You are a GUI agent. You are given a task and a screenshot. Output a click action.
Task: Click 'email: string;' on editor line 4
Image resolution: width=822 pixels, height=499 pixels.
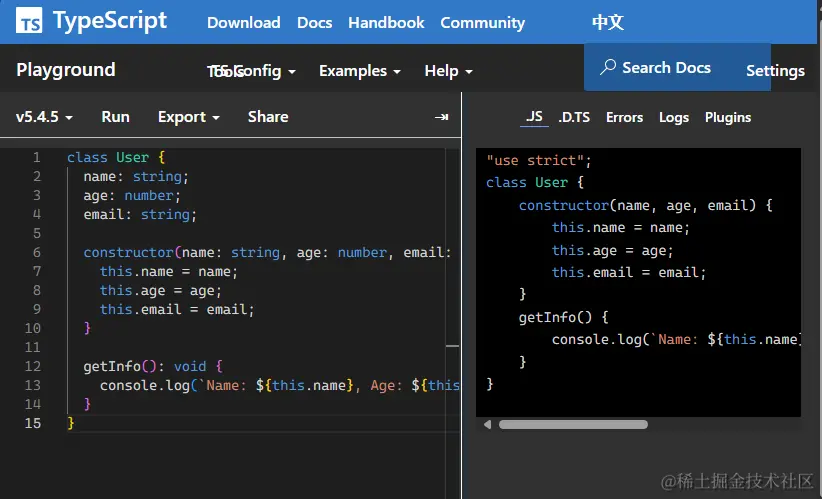[x=140, y=214]
